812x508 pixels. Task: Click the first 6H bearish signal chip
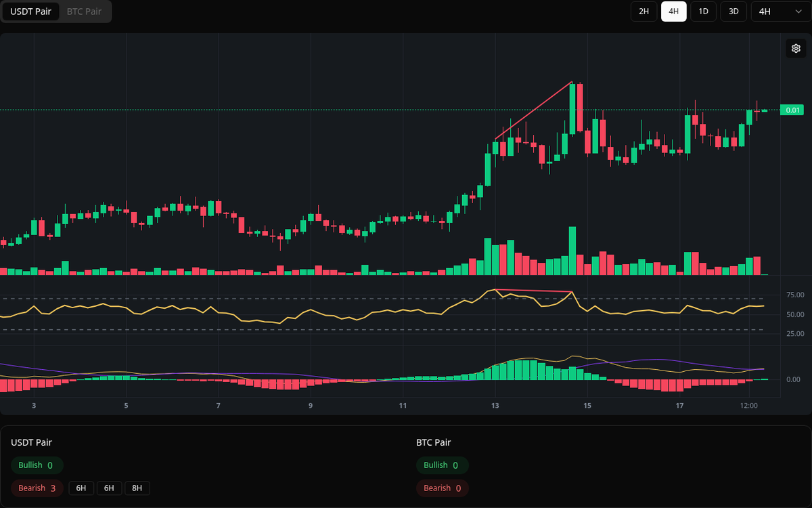coord(81,488)
